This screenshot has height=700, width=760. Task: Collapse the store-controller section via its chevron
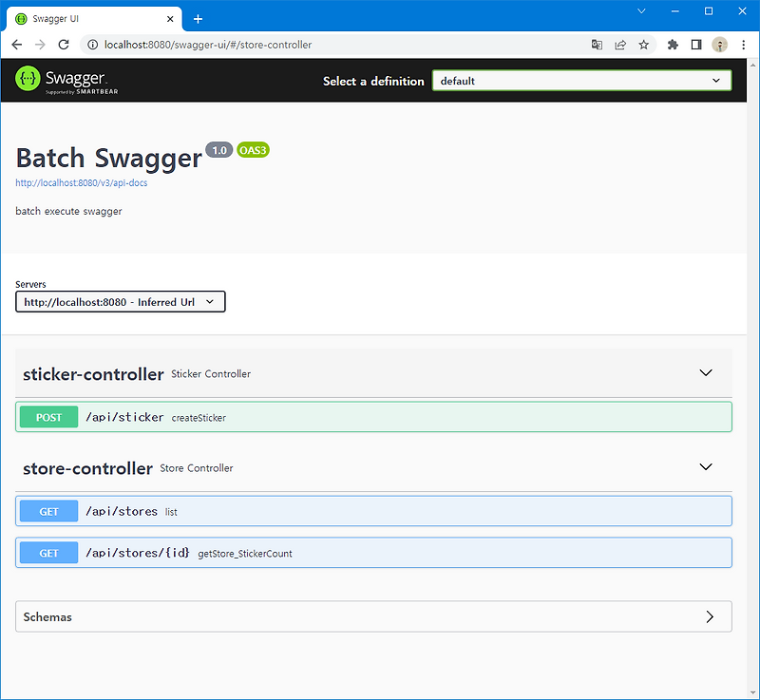point(706,466)
